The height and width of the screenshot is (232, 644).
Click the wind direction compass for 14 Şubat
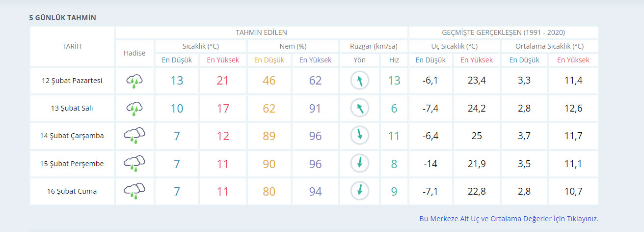click(359, 136)
